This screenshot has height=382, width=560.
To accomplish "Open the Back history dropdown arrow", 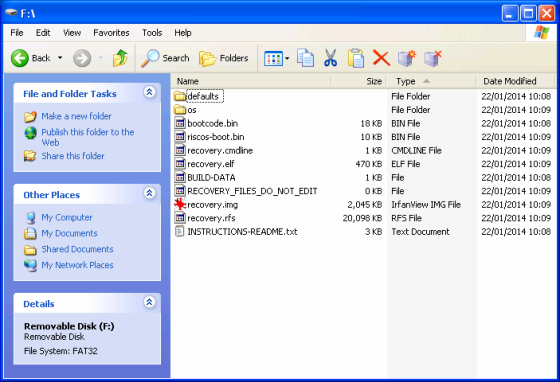I will [60, 58].
